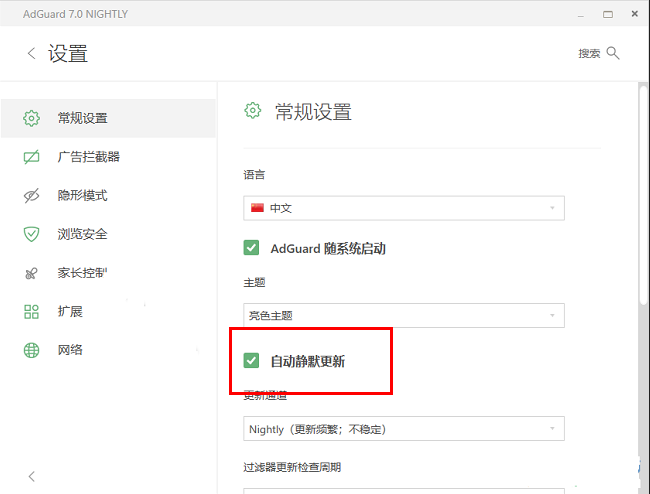Click the parental control icon
The height and width of the screenshot is (494, 650).
point(32,273)
